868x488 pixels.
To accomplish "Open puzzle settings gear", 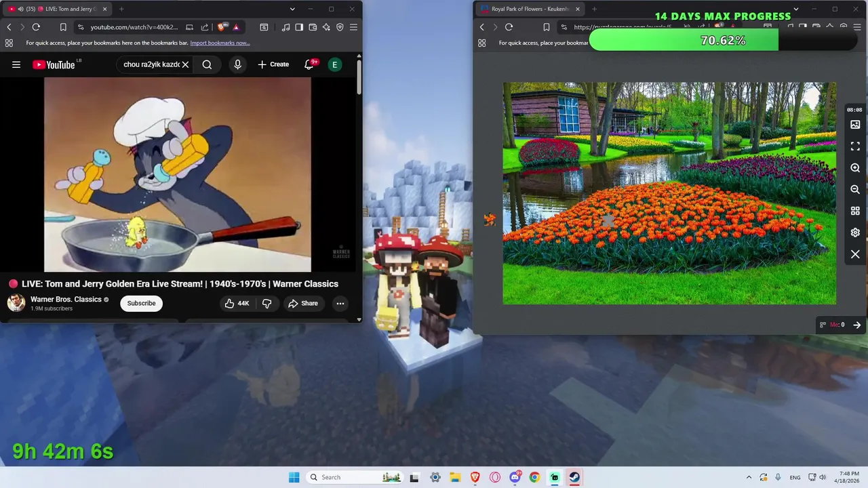I will tap(855, 232).
